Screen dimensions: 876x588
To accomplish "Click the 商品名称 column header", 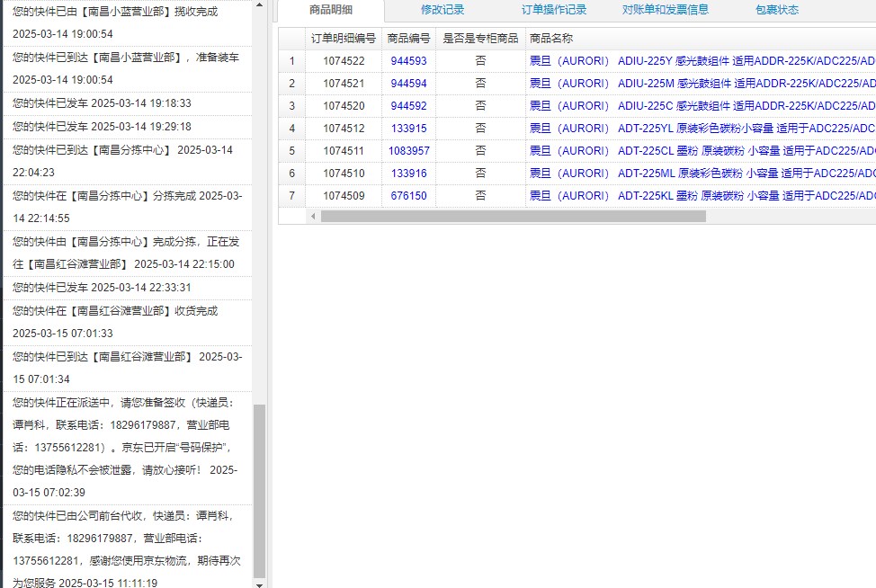I will (701, 39).
